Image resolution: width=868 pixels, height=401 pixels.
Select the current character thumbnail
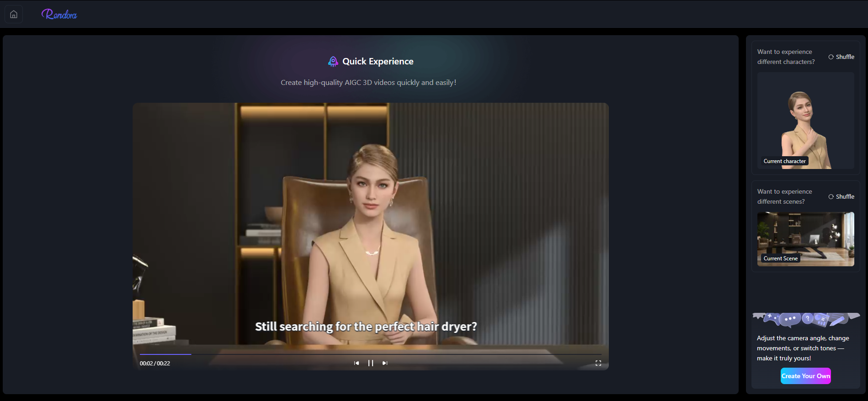coord(806,121)
